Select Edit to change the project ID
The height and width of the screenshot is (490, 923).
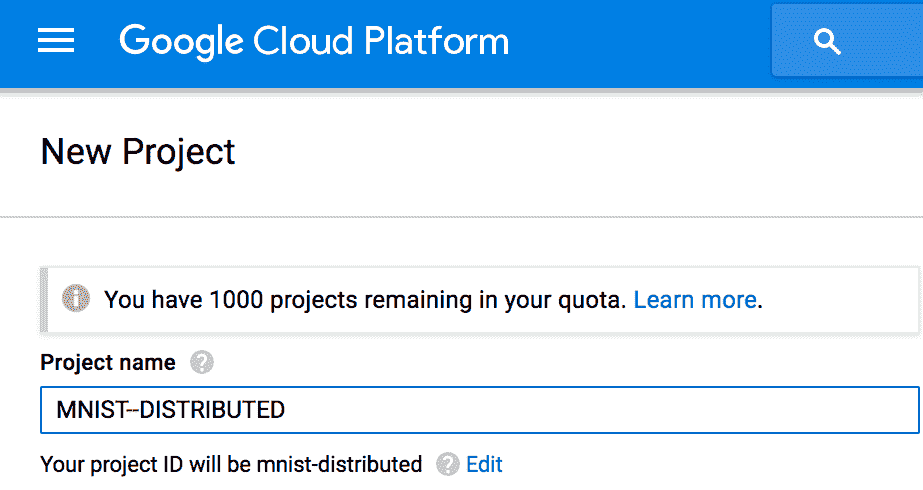(484, 464)
